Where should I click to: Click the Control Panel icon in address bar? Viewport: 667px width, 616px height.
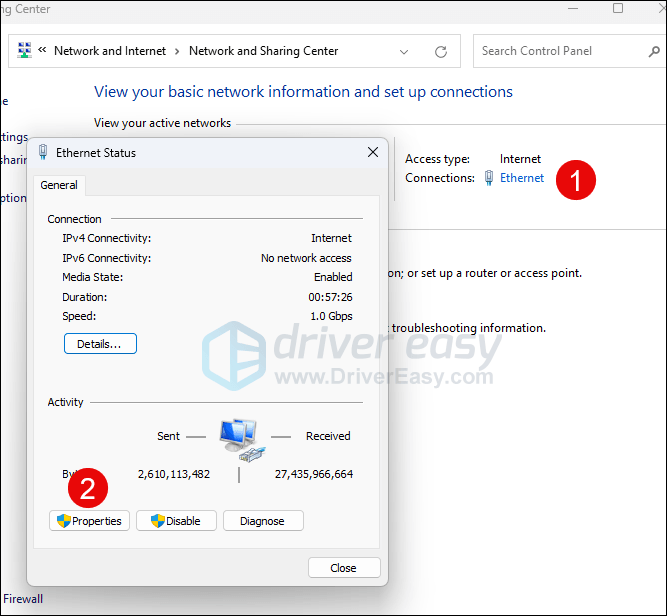click(x=25, y=51)
